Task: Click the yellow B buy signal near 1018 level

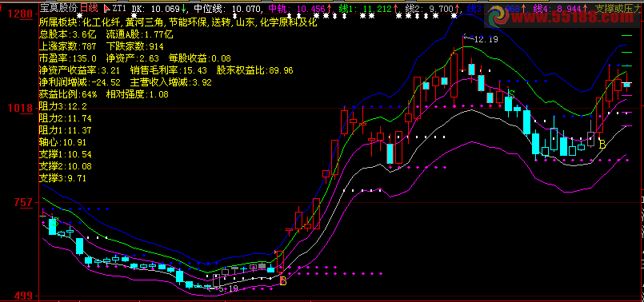Action: (602, 145)
